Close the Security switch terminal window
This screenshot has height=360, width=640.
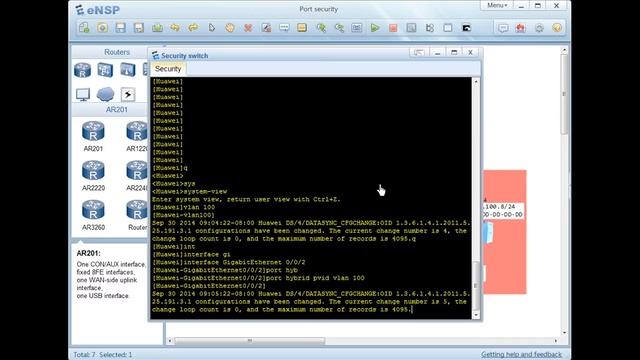pyautogui.click(x=470, y=53)
